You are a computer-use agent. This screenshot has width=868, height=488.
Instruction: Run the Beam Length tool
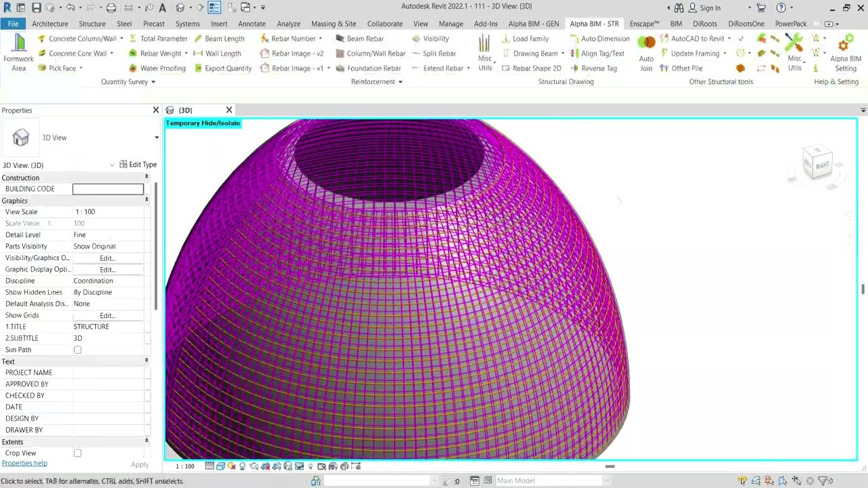[x=219, y=39]
